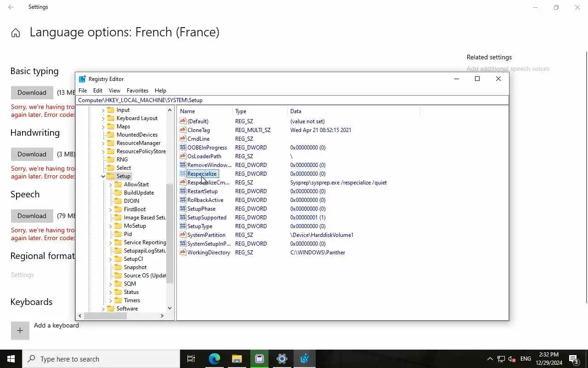Select the Timers folder icon
The height and width of the screenshot is (368, 588).
(x=118, y=300)
